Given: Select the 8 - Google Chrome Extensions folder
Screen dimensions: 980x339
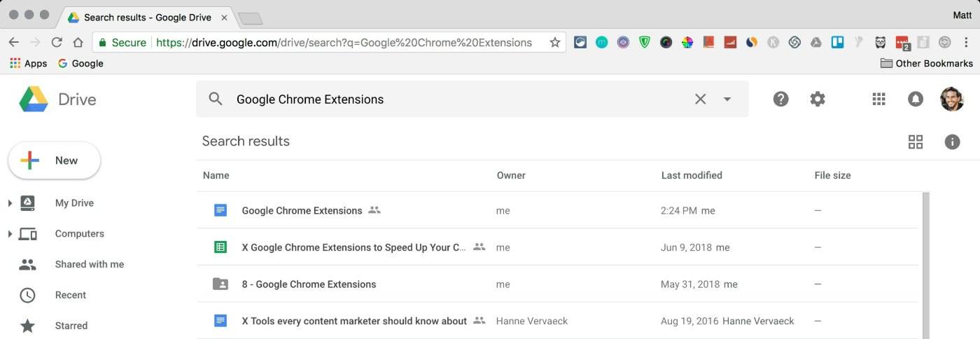Looking at the screenshot, I should [x=557, y=284].
